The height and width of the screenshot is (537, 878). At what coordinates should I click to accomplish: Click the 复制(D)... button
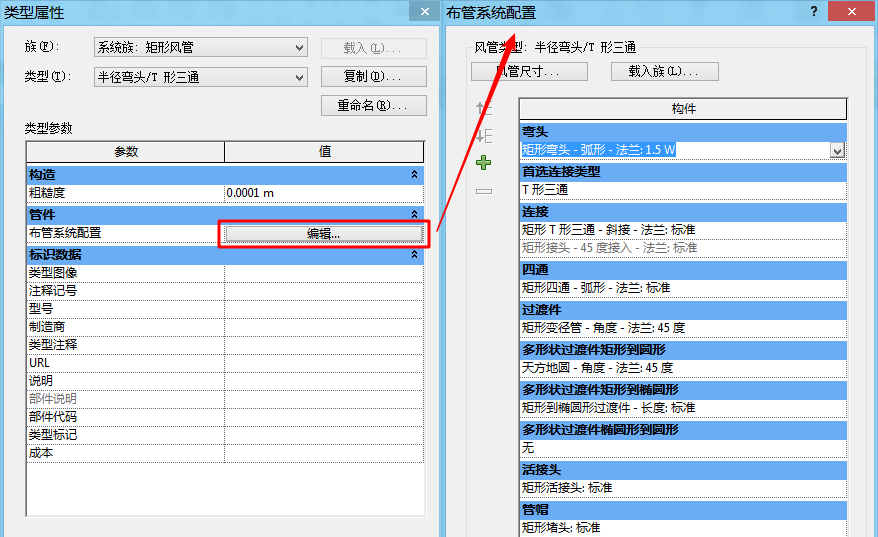point(373,77)
